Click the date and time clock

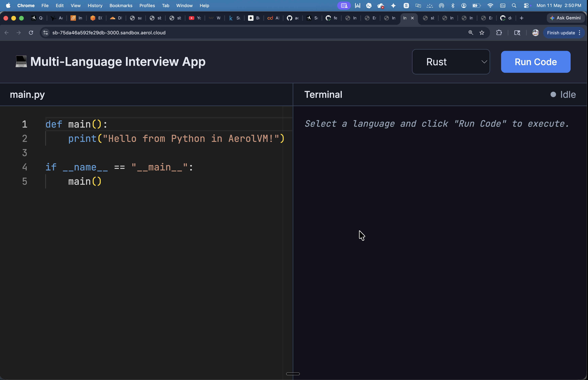click(559, 5)
